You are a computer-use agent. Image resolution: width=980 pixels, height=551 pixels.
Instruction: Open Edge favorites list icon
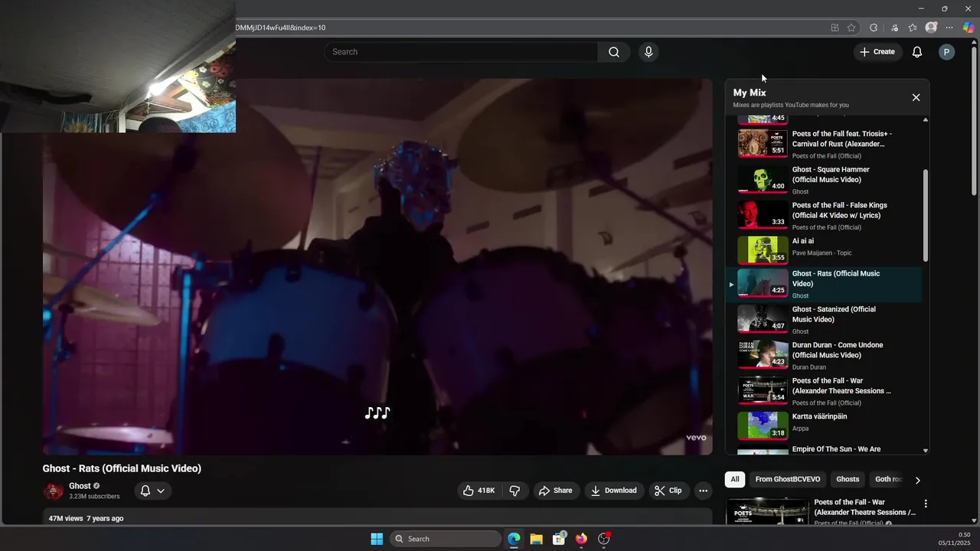tap(913, 28)
